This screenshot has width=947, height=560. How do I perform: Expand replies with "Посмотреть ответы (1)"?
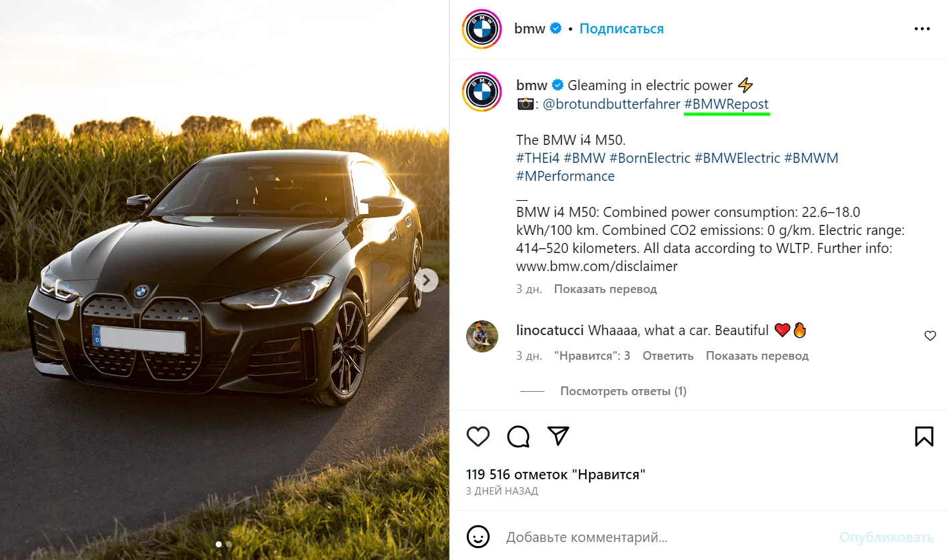pos(622,391)
